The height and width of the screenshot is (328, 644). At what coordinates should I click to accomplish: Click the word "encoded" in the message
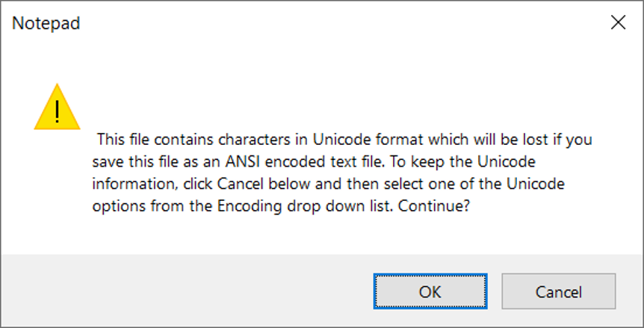pos(292,161)
